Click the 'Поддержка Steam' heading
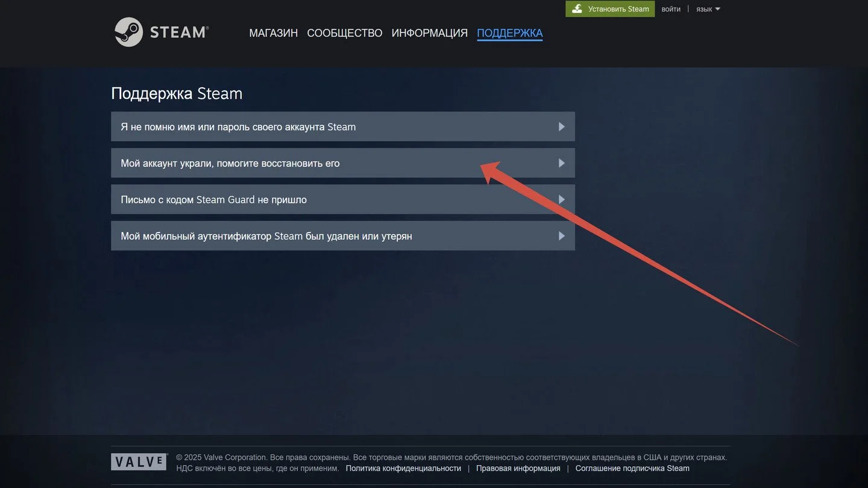The width and height of the screenshot is (868, 488). click(177, 93)
